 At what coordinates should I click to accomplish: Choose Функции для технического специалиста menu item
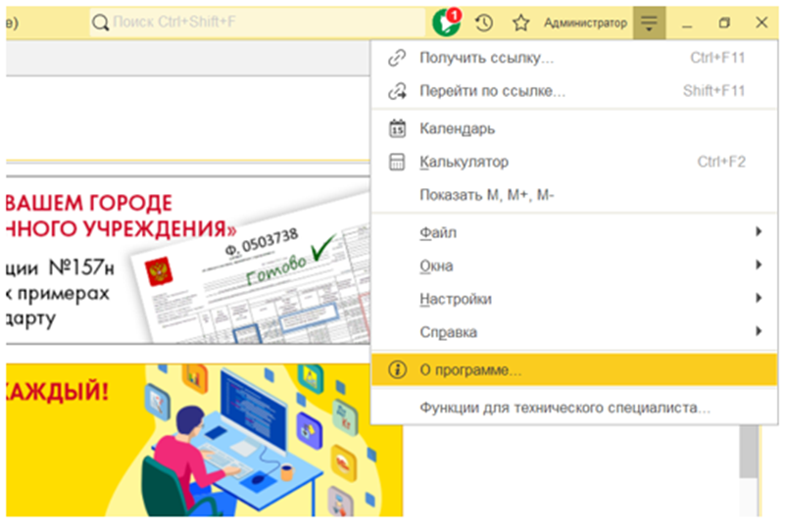(x=564, y=407)
